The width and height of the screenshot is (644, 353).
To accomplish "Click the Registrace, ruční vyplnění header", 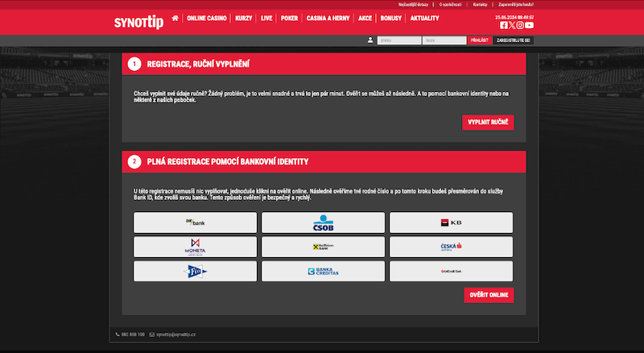I will [324, 64].
